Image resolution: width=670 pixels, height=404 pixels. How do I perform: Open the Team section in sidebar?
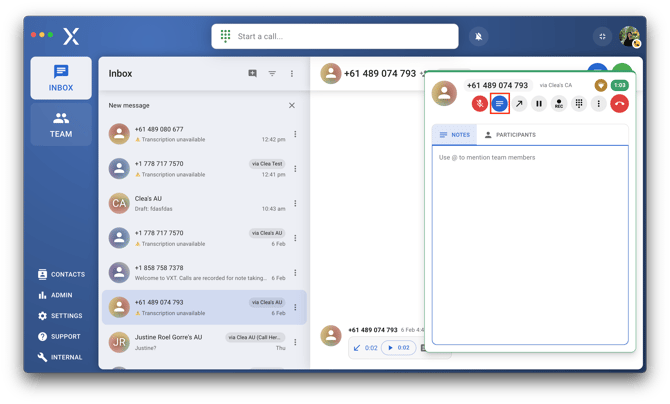click(61, 125)
